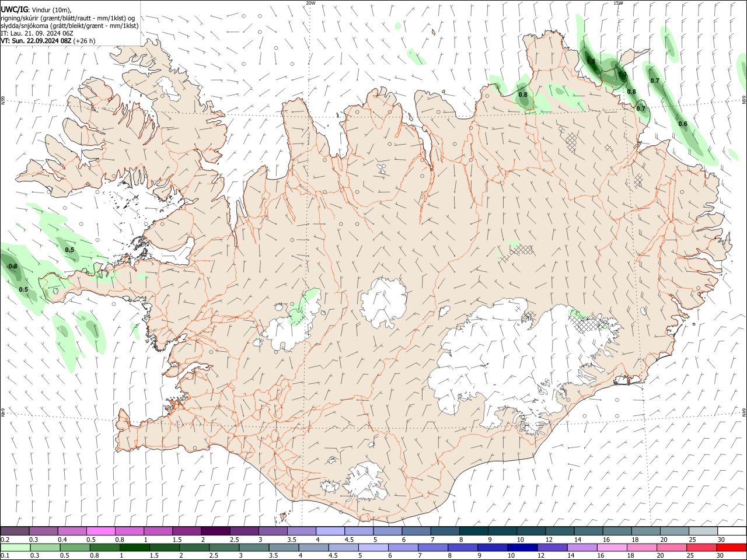
Task: Select bright magenta snow swatch between 0.5 and 0.8
Action: 100,531
